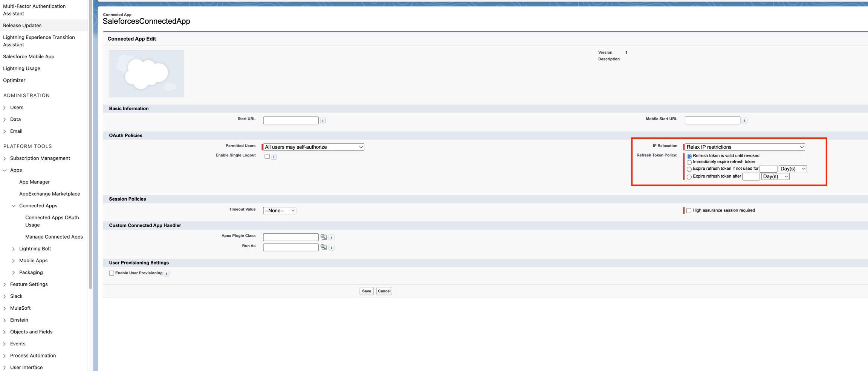The width and height of the screenshot is (868, 371).
Task: Open the Run As lookup icon
Action: pos(324,247)
